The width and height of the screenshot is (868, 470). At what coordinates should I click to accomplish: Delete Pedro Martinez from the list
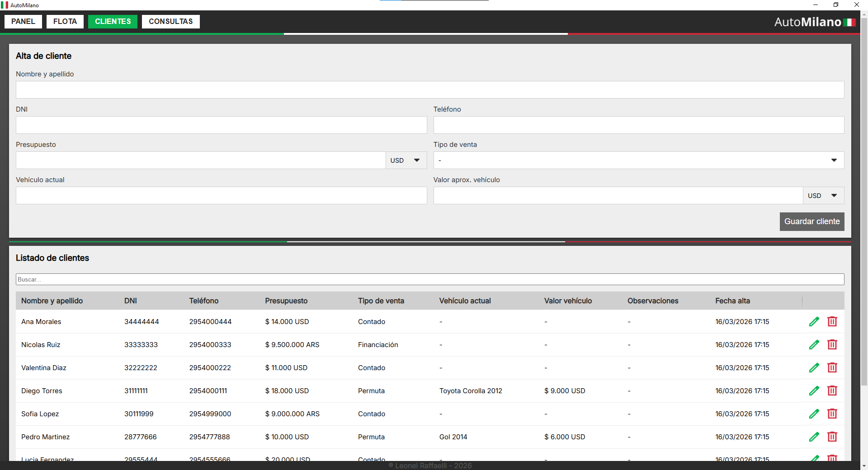(x=832, y=437)
